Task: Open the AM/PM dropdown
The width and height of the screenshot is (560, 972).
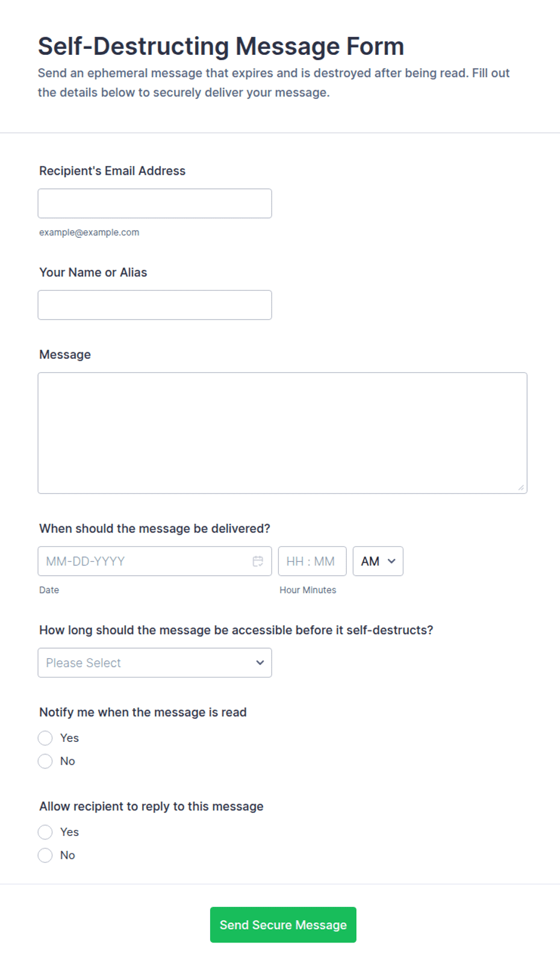Action: (x=378, y=561)
